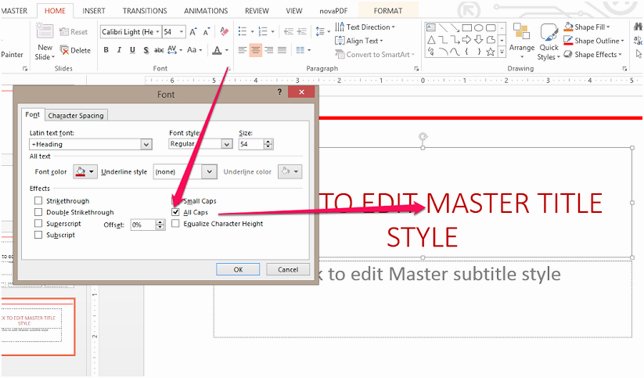The image size is (644, 378).
Task: Decrease list indent level
Action: tap(289, 32)
